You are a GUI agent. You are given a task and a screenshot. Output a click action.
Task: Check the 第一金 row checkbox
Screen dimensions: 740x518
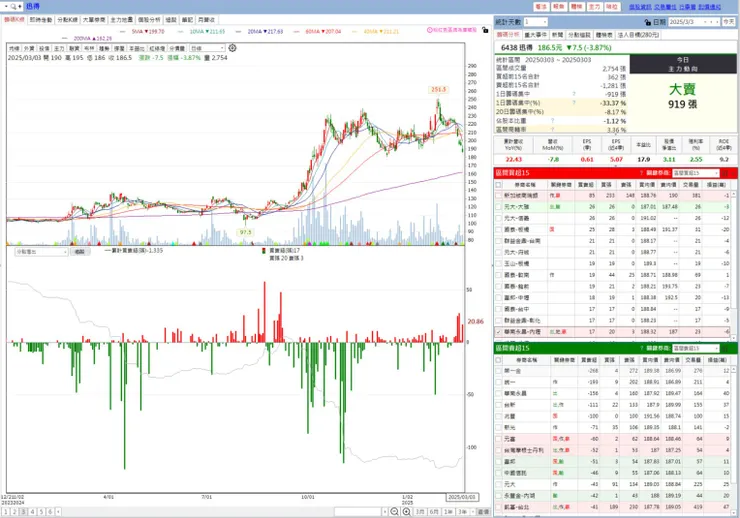tap(498, 371)
